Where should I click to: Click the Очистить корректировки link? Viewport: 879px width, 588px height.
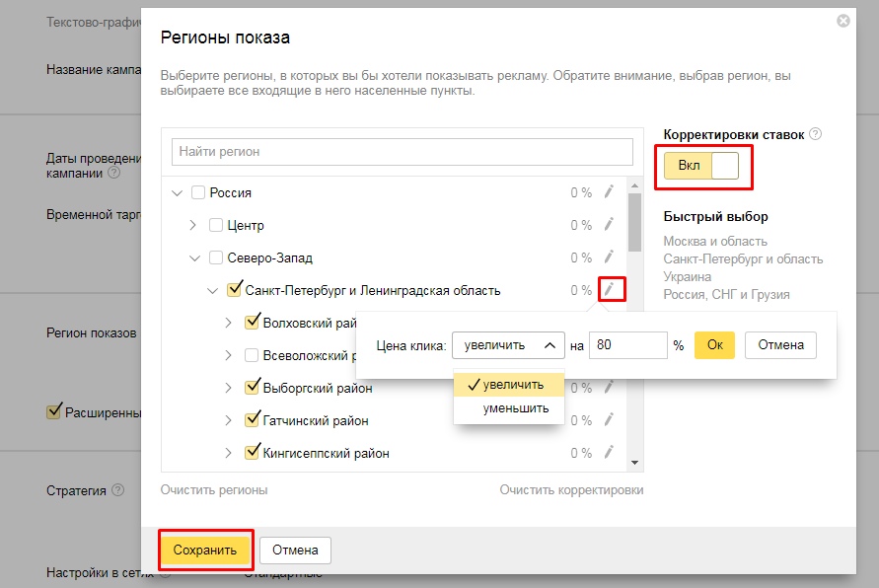tap(571, 490)
